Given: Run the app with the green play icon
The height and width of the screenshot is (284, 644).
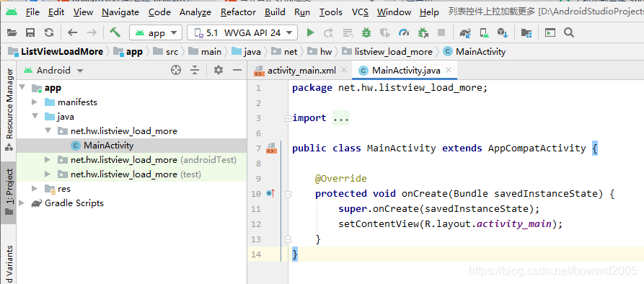Looking at the screenshot, I should click(x=311, y=33).
